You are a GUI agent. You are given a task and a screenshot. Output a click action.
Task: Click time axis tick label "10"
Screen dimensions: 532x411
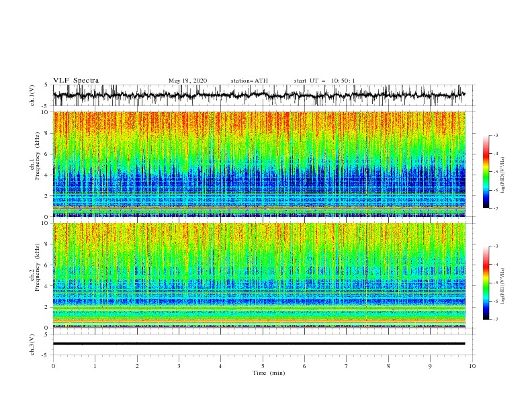[x=472, y=366]
